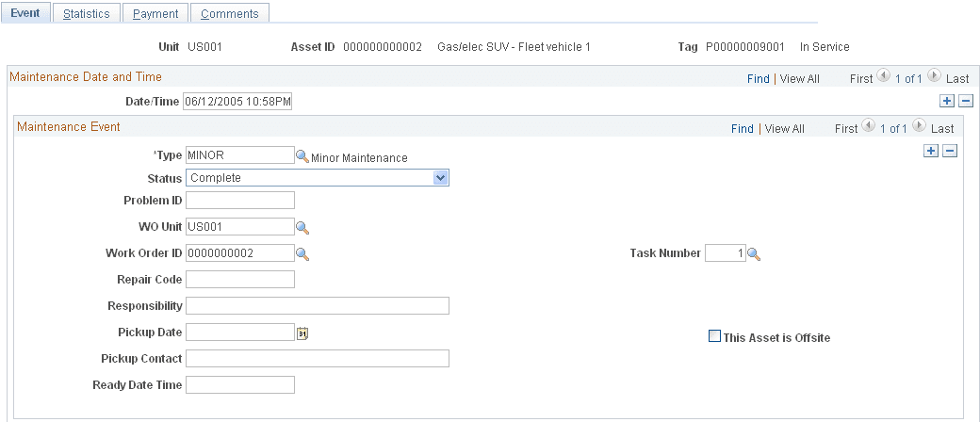The image size is (980, 422).
Task: Switch to the Payment tab
Action: (x=155, y=13)
